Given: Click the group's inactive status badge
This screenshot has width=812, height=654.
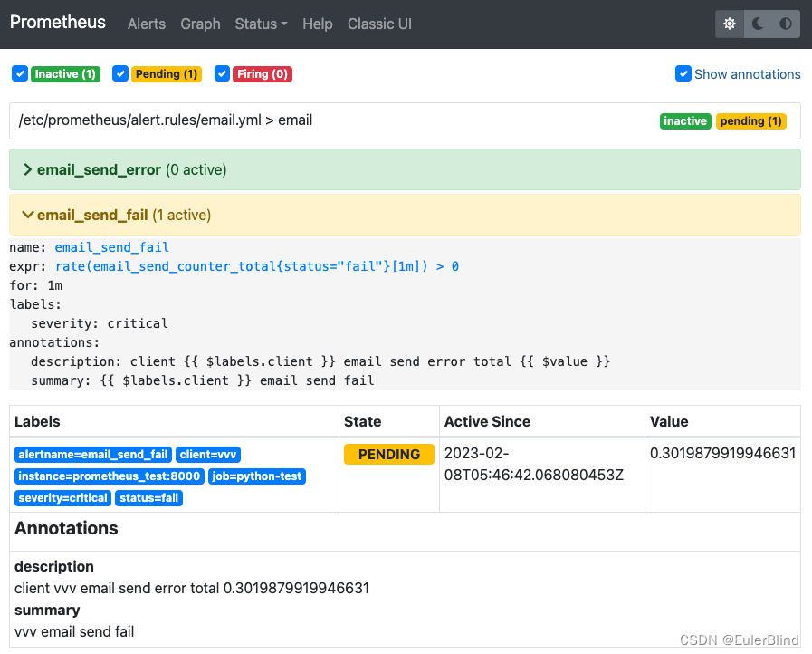Looking at the screenshot, I should tap(685, 121).
